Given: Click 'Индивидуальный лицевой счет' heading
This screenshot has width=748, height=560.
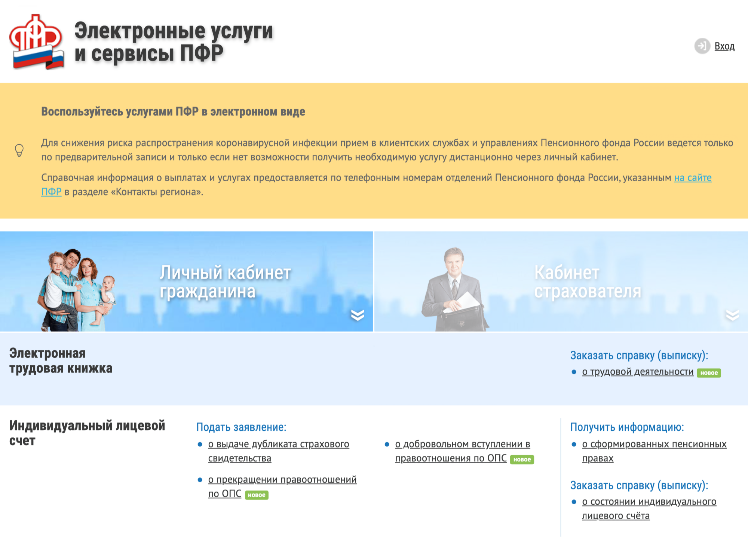Looking at the screenshot, I should point(87,433).
